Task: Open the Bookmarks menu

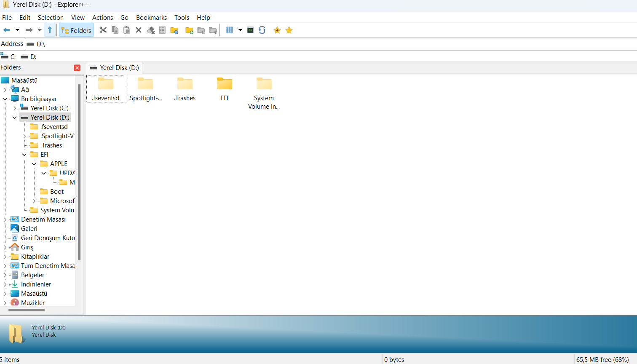Action: [x=151, y=18]
